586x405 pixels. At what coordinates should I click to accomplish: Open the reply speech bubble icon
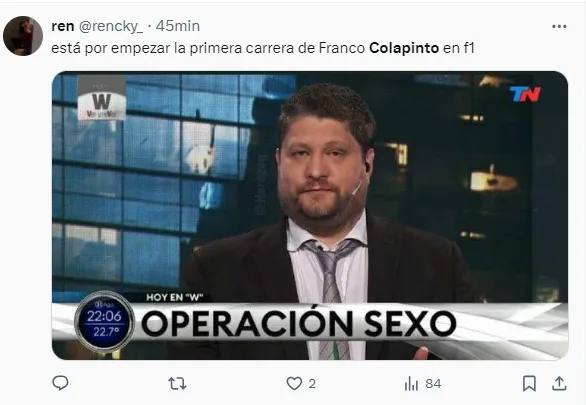tap(60, 383)
